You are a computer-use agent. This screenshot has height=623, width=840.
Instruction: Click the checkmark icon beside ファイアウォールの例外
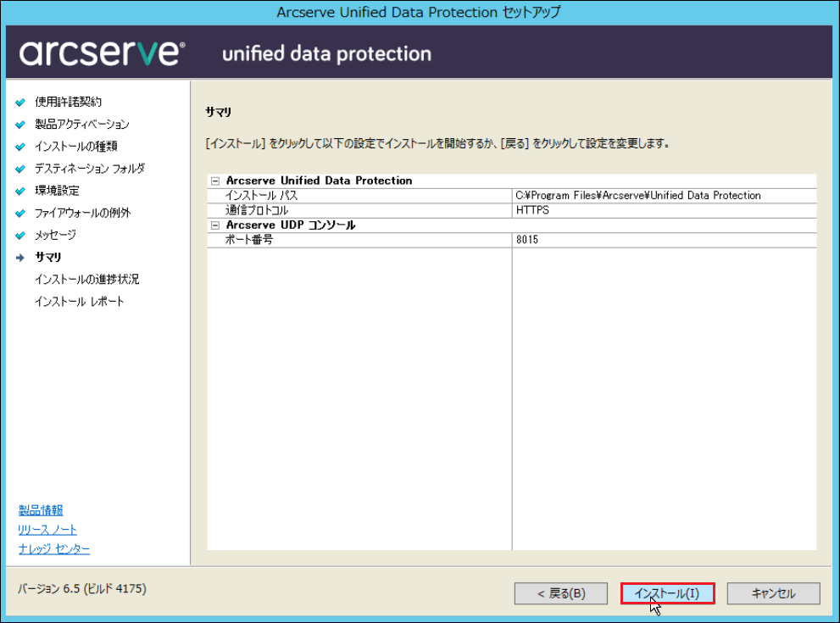click(x=20, y=214)
